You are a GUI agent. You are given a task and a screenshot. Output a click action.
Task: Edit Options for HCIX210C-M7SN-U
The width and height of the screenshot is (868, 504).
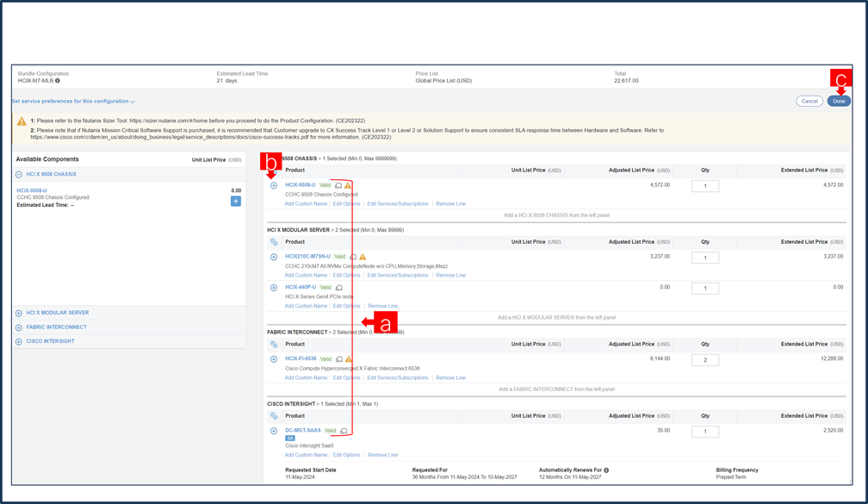(x=346, y=276)
